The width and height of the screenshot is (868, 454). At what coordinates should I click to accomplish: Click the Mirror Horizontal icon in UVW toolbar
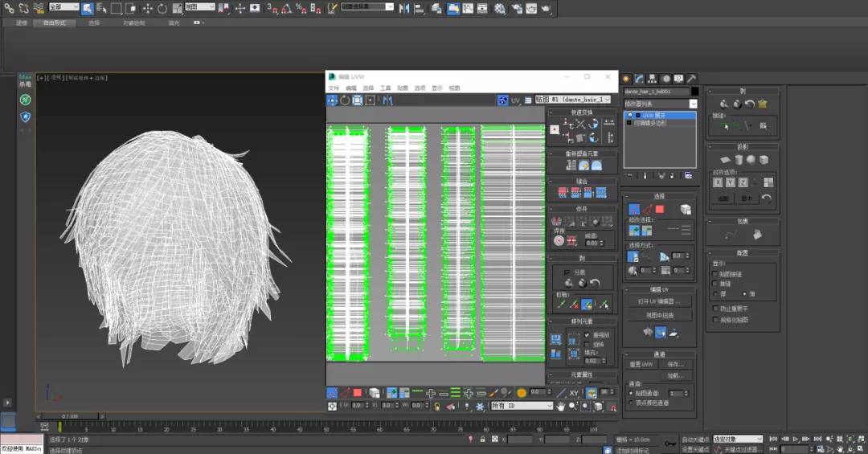pyautogui.click(x=387, y=100)
